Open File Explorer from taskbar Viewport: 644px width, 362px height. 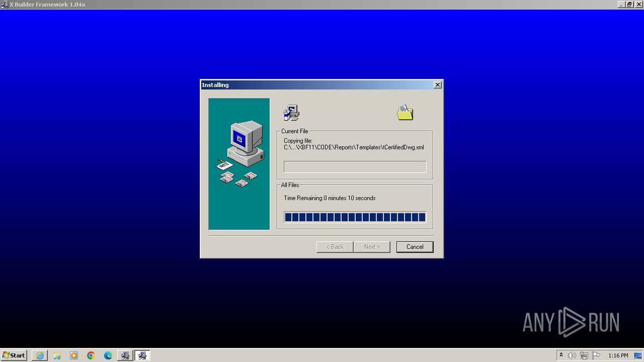57,355
